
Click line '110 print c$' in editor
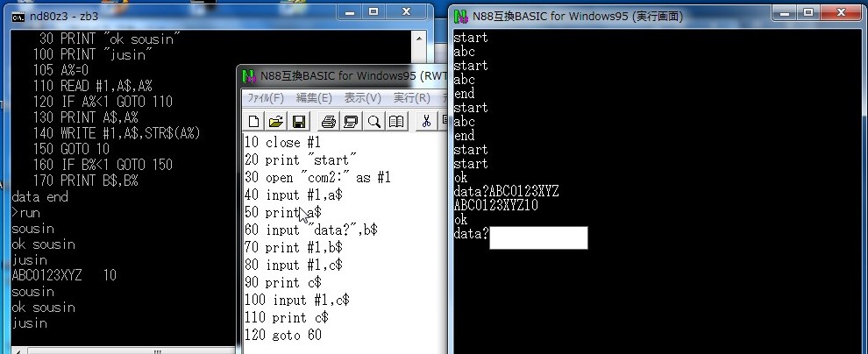pyautogui.click(x=287, y=317)
